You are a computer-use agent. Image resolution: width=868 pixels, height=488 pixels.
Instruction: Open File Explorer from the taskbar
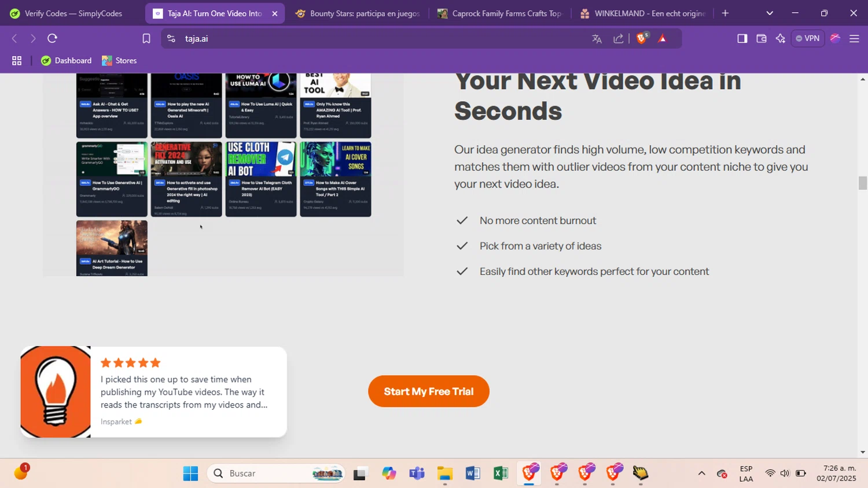click(x=444, y=474)
